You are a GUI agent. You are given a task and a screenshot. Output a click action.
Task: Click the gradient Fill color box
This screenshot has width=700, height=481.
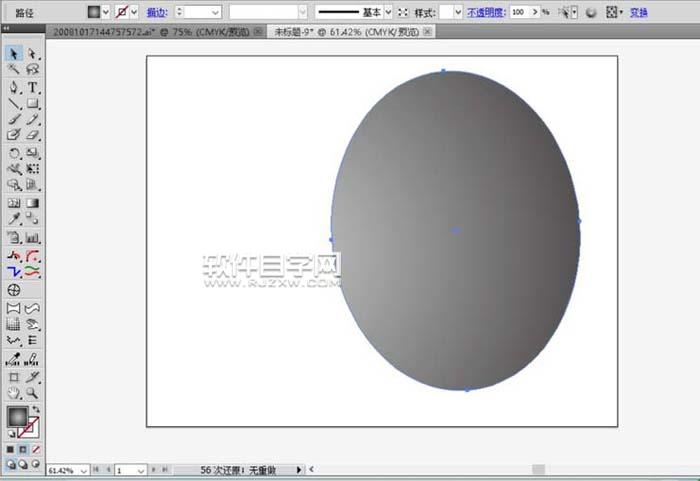click(17, 416)
